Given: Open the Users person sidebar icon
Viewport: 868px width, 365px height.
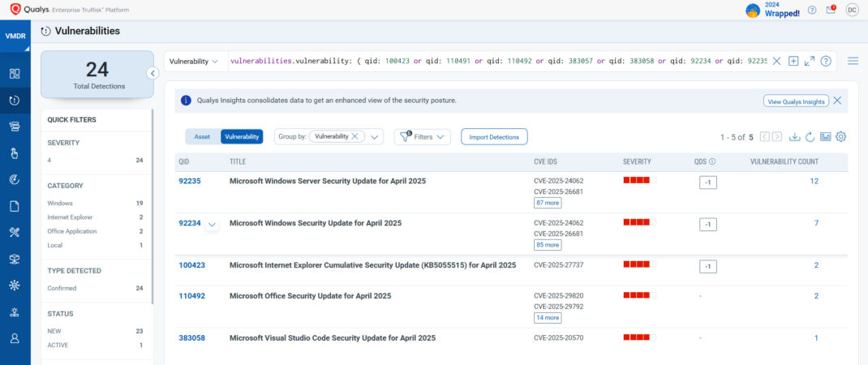Looking at the screenshot, I should point(15,338).
